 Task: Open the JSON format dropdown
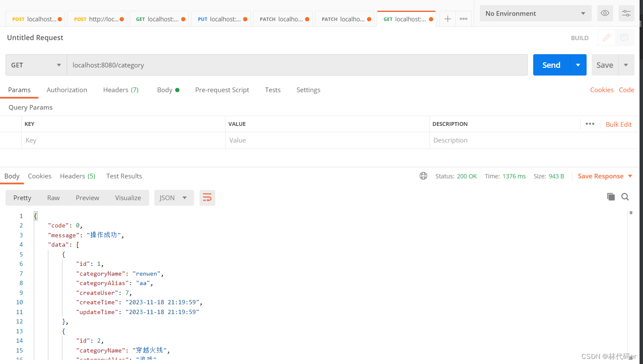click(x=174, y=198)
